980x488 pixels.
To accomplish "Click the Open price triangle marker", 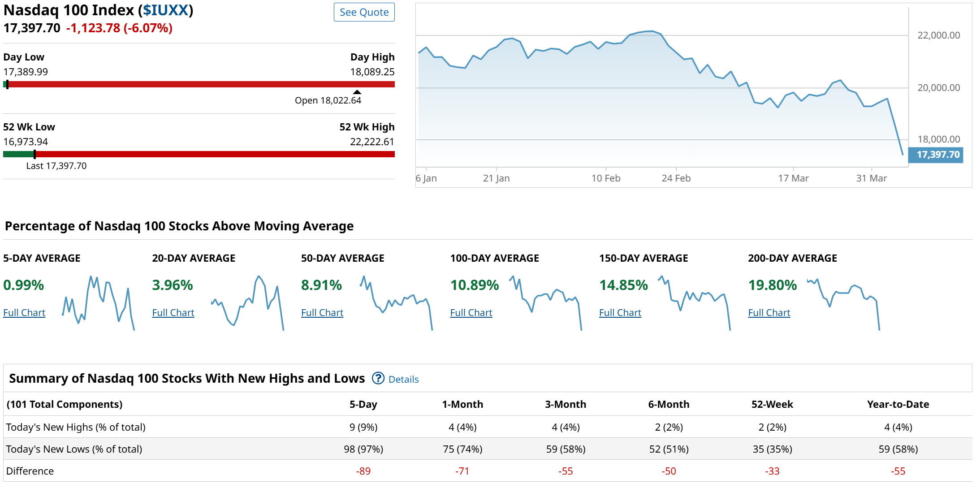I will click(x=357, y=92).
